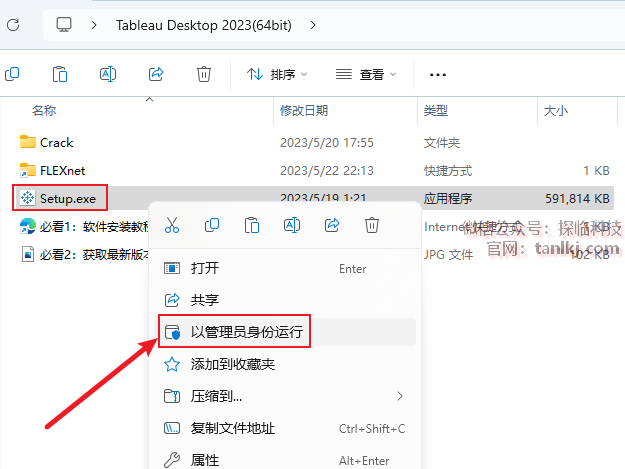
Task: Click Copy icon in Explorer toolbar
Action: (12, 74)
